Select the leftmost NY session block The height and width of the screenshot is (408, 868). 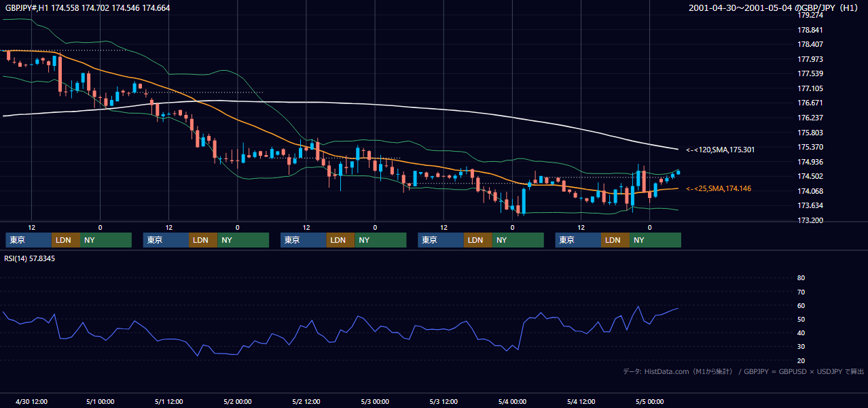pyautogui.click(x=106, y=240)
